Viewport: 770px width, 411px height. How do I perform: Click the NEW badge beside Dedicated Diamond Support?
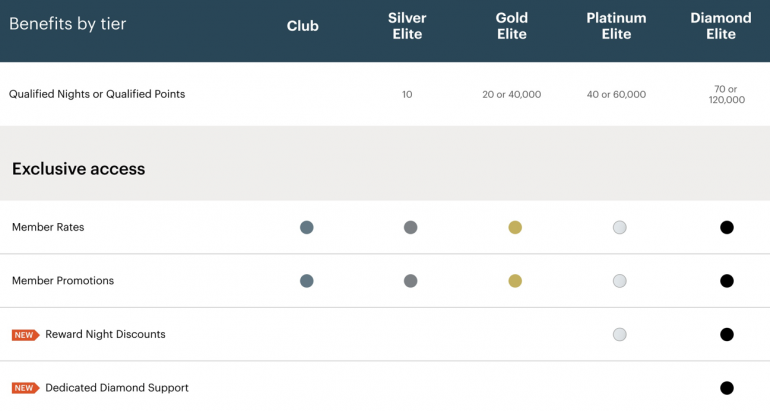pyautogui.click(x=25, y=388)
